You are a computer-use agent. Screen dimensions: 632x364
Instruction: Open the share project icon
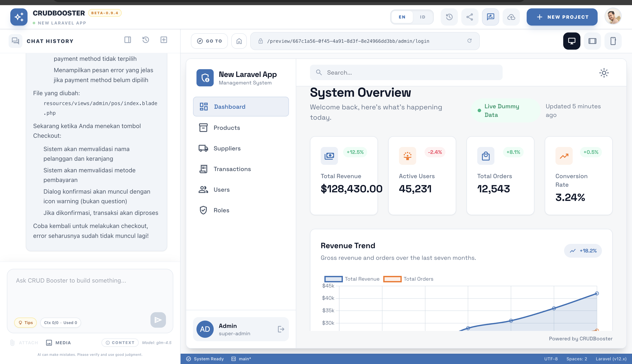tap(470, 17)
